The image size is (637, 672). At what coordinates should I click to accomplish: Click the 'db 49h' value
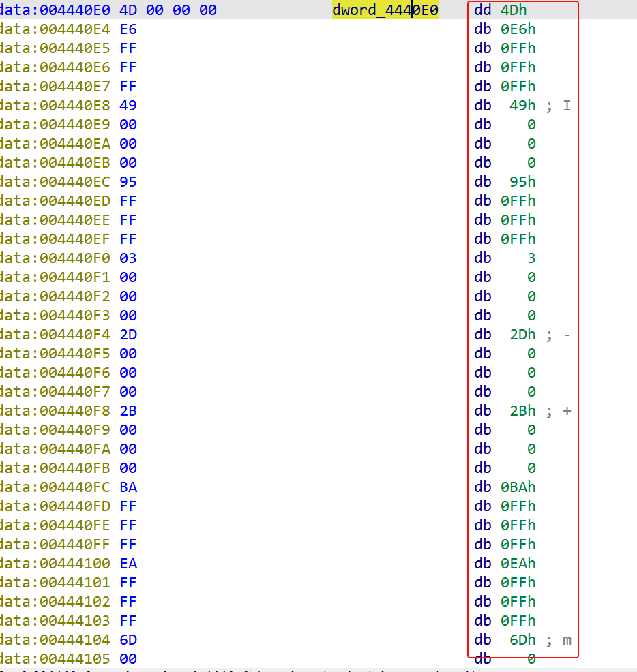click(505, 106)
